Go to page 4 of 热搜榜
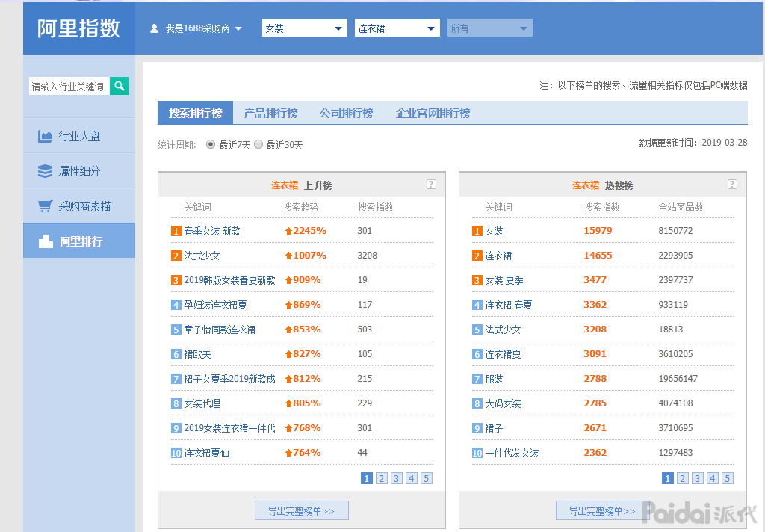The image size is (765, 532). pyautogui.click(x=713, y=478)
